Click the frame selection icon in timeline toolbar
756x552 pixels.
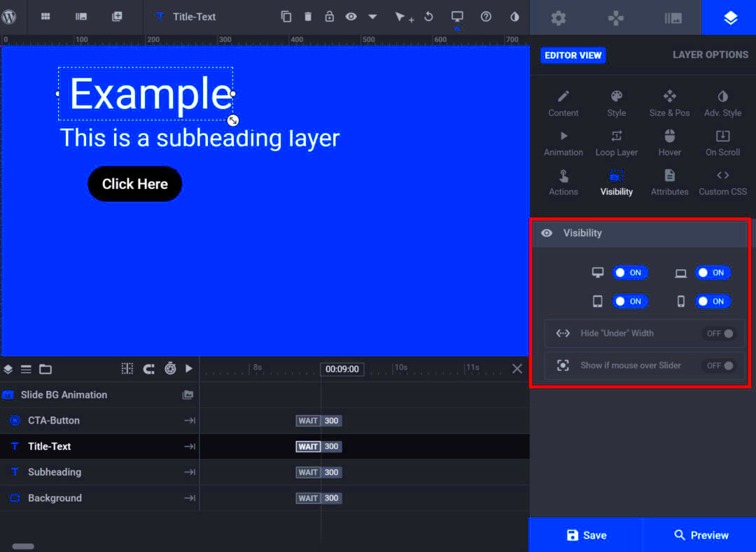coord(127,369)
